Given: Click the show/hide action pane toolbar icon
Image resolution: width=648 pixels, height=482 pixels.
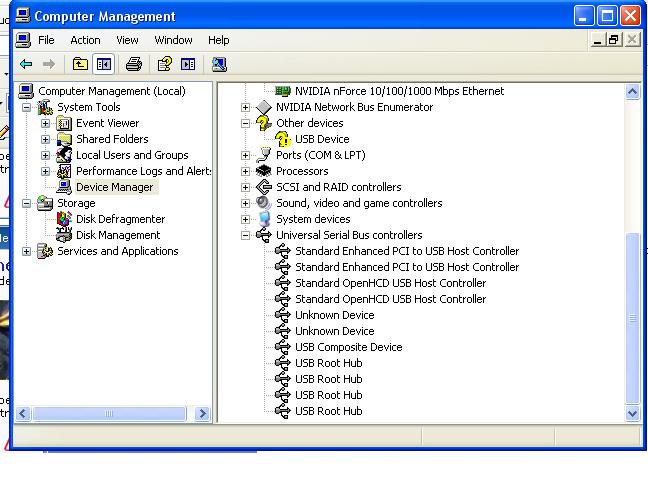Looking at the screenshot, I should [x=188, y=64].
